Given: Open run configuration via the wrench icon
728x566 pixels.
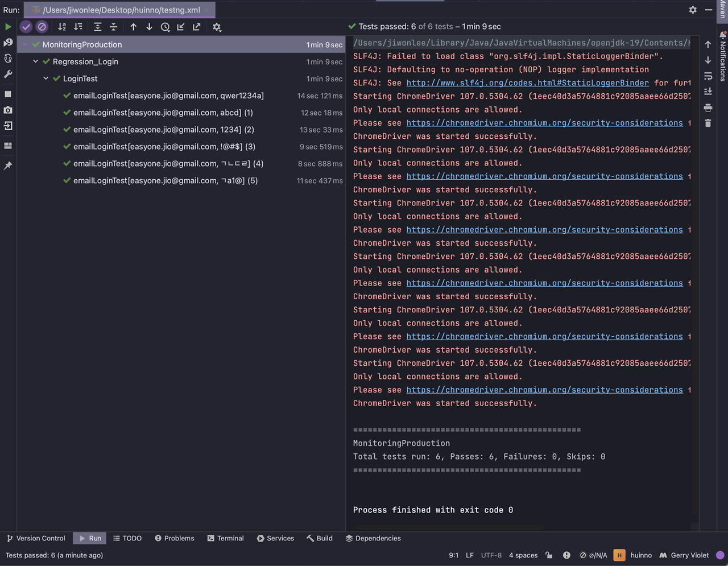Looking at the screenshot, I should (8, 75).
